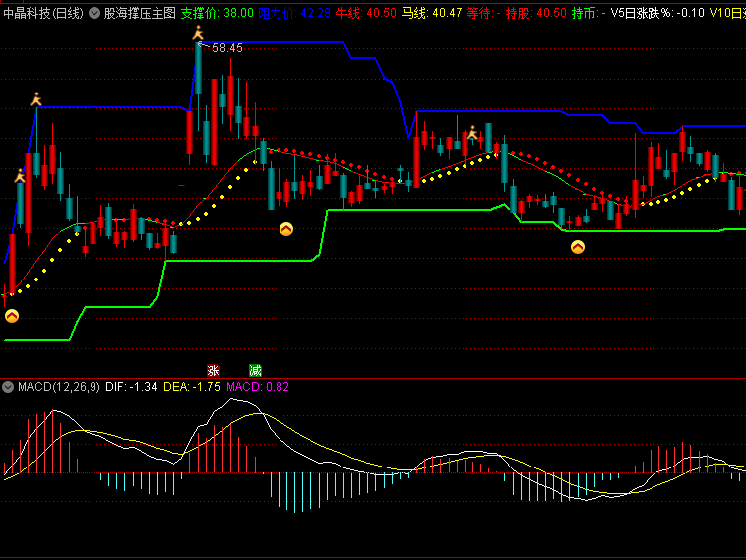746x560 pixels.
Task: Click the 等待: - status label
Action: [x=483, y=13]
